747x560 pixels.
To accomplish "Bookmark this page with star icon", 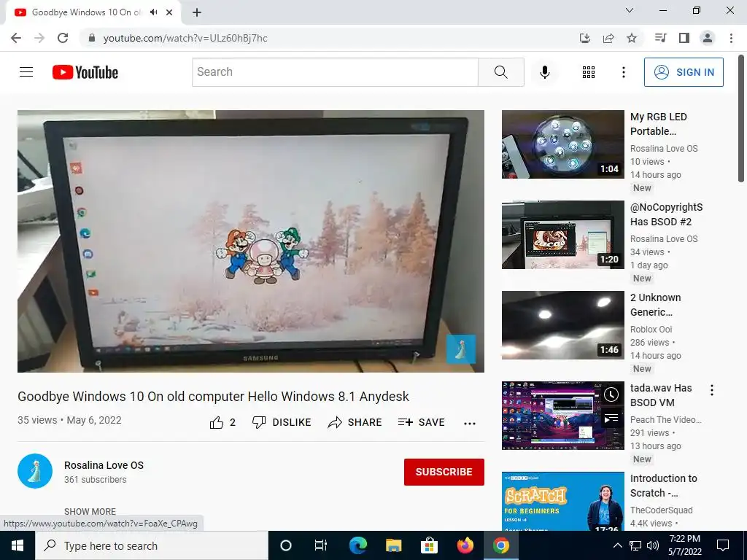I will click(632, 38).
